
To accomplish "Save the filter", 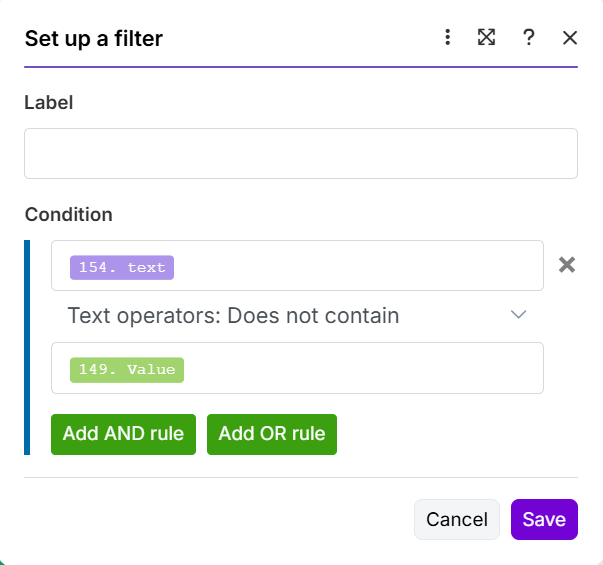I will pyautogui.click(x=544, y=519).
